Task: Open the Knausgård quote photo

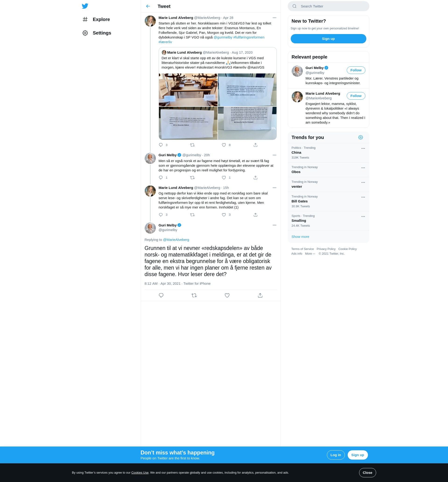Action: [247, 123]
